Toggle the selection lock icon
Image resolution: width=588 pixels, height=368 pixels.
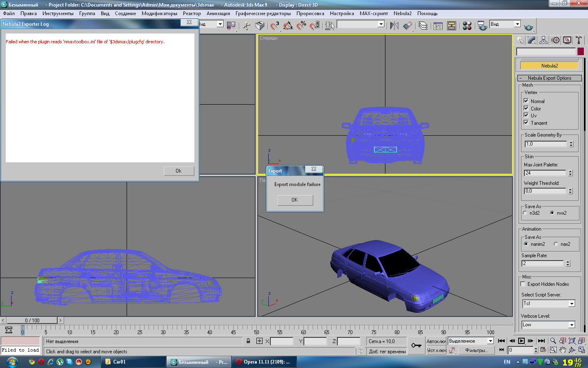248,341
